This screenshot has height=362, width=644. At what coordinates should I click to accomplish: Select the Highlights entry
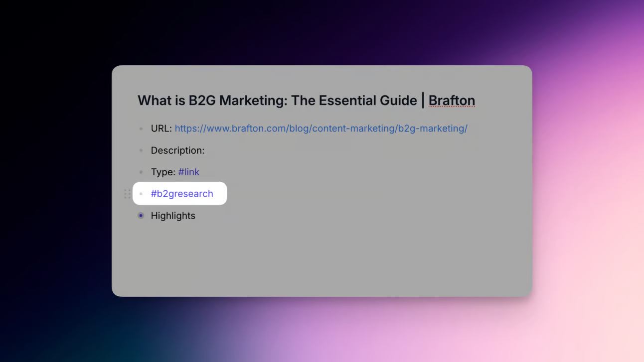173,216
